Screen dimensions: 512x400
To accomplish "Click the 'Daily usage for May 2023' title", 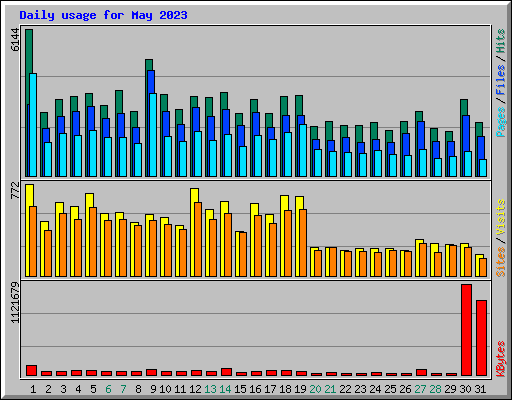I will click(x=103, y=15).
